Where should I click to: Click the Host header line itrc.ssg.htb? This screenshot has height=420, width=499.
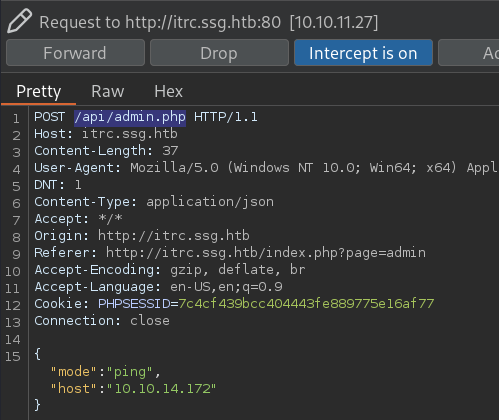click(106, 134)
